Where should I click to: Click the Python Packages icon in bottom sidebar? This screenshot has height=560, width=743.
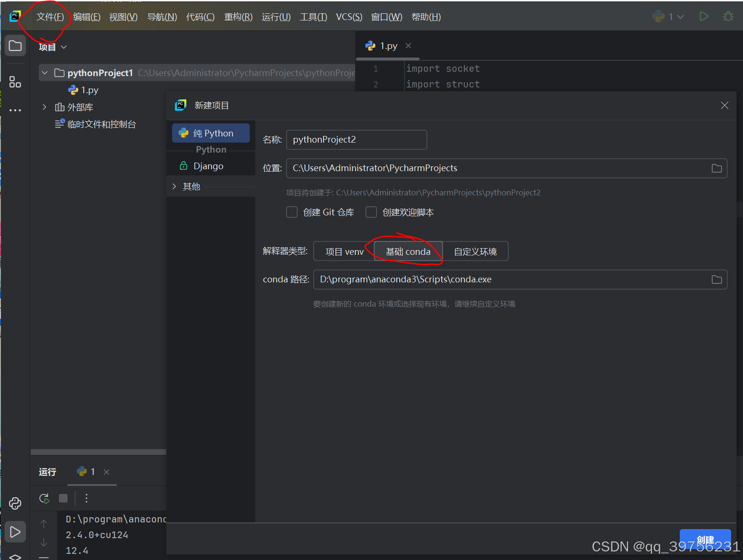coord(15,503)
